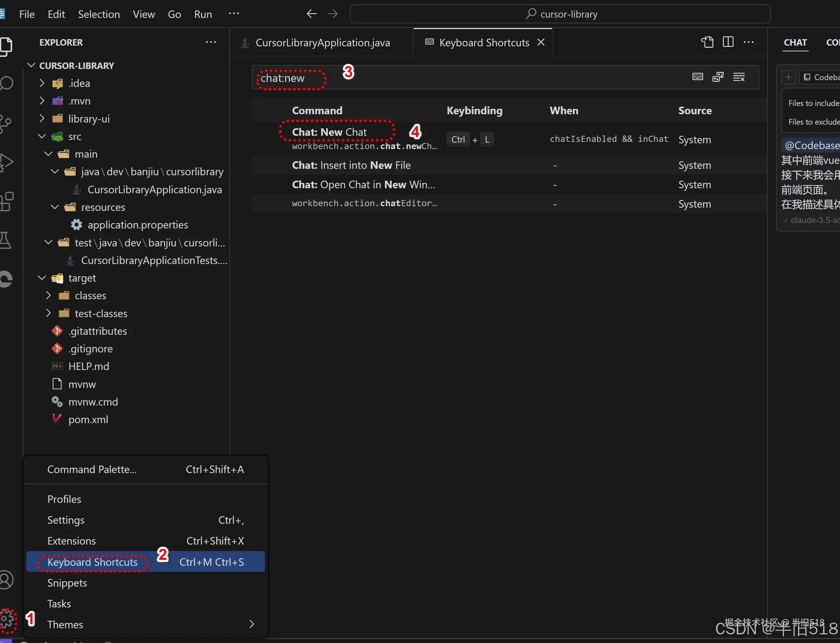Open Search view in activity bar
The height and width of the screenshot is (643, 840).
pos(7,83)
